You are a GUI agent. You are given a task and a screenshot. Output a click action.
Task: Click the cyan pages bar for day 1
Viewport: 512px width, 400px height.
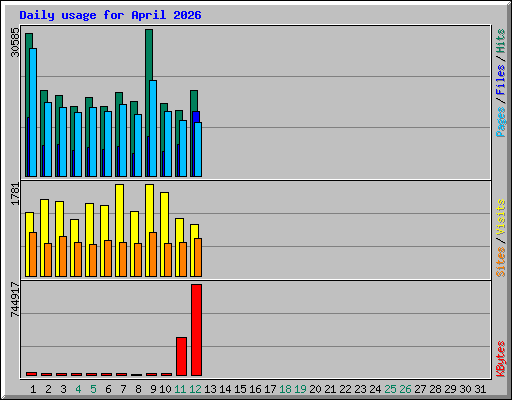point(33,112)
